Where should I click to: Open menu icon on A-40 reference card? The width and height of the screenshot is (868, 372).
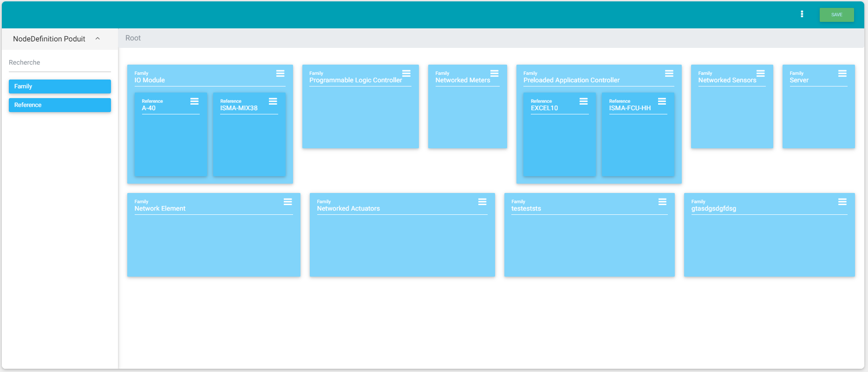point(194,101)
